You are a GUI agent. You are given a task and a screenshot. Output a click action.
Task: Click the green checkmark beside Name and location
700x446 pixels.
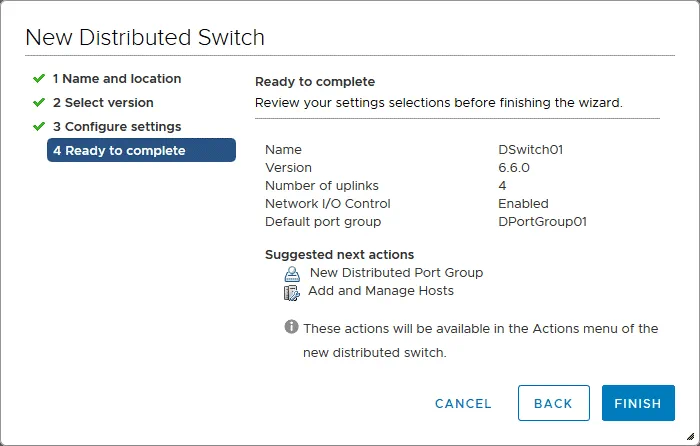[39, 78]
